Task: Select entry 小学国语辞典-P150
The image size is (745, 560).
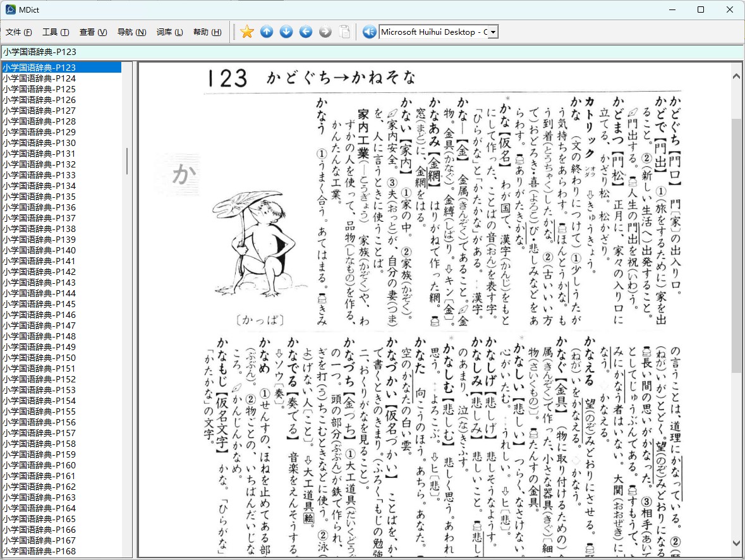Action: point(61,358)
